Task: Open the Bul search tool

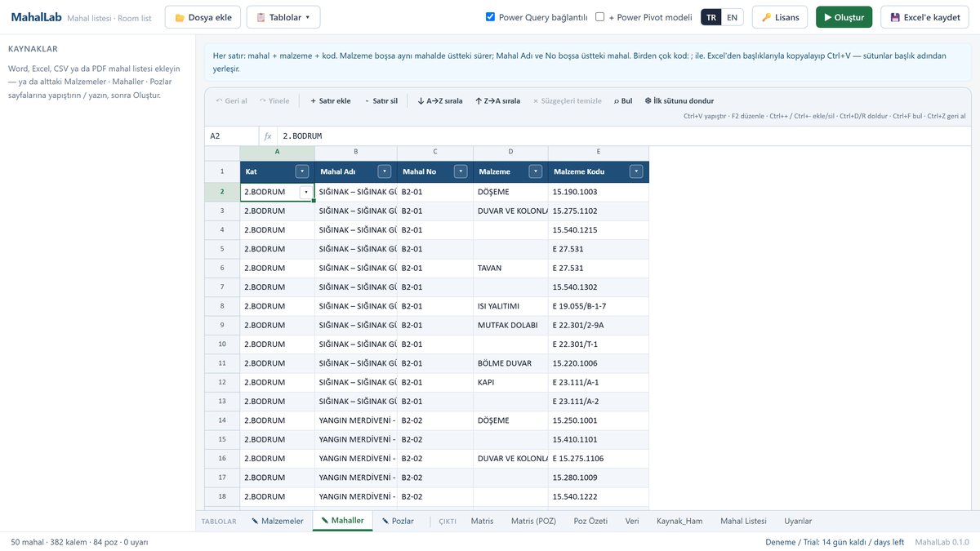Action: (x=623, y=101)
